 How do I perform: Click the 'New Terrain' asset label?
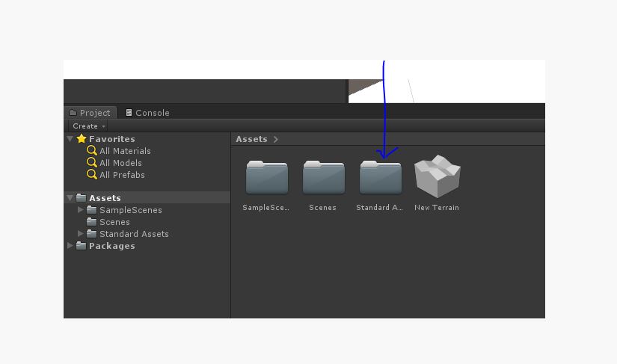(x=437, y=208)
